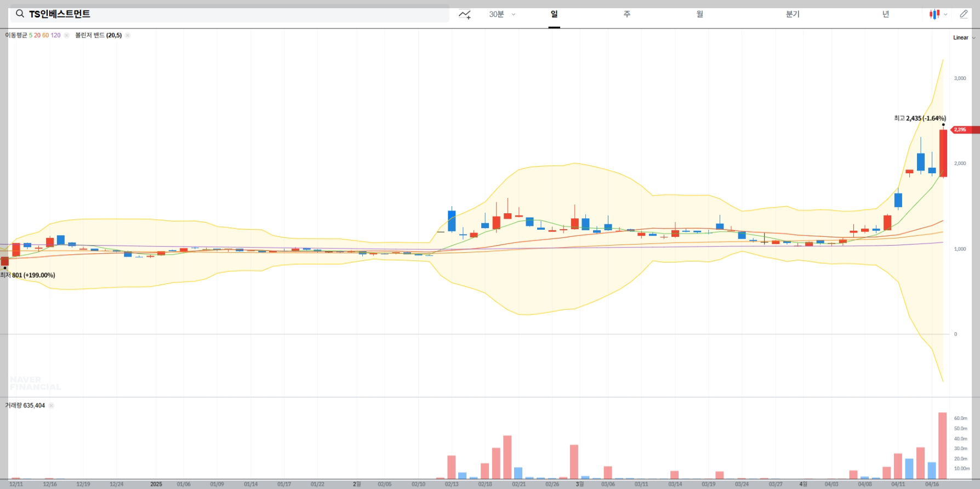Open the 30분 interval dropdown
The height and width of the screenshot is (489, 980).
tap(502, 14)
